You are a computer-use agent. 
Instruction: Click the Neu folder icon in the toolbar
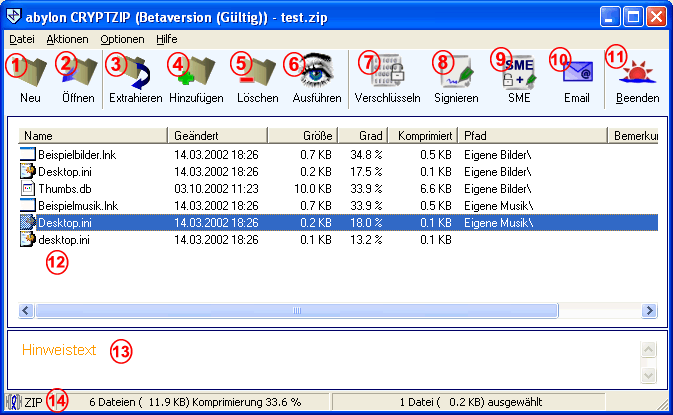tap(32, 72)
